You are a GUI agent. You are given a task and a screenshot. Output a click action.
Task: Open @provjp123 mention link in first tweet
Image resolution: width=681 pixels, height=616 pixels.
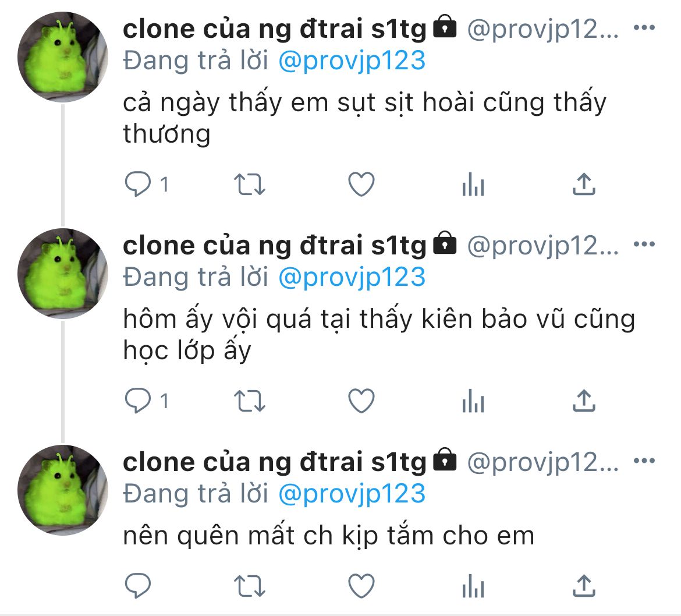pyautogui.click(x=352, y=61)
